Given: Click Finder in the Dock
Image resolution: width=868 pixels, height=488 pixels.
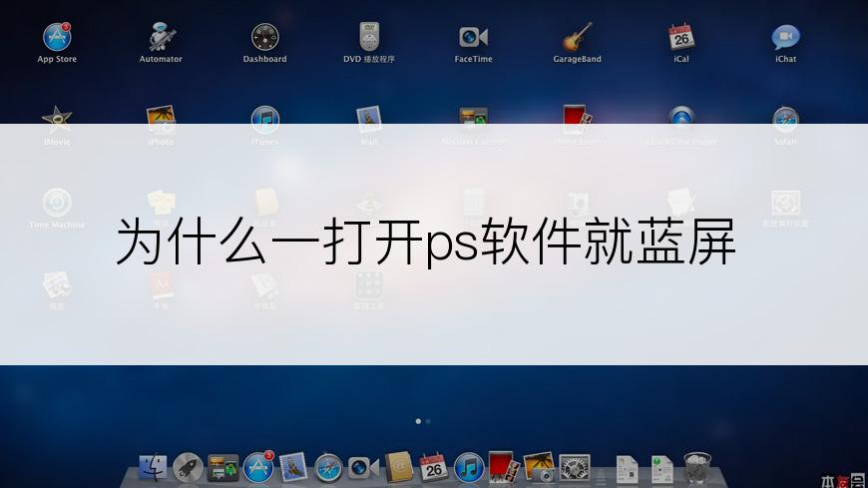Looking at the screenshot, I should point(154,466).
